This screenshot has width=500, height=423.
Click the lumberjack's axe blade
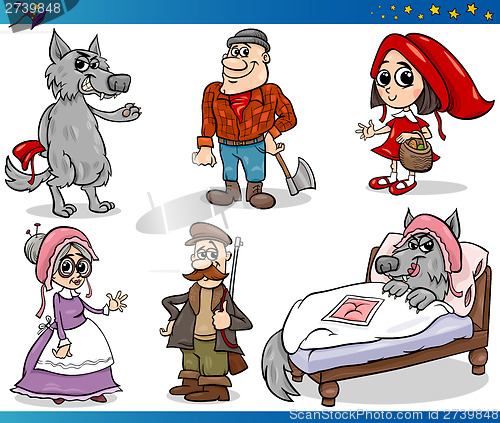coord(301,176)
